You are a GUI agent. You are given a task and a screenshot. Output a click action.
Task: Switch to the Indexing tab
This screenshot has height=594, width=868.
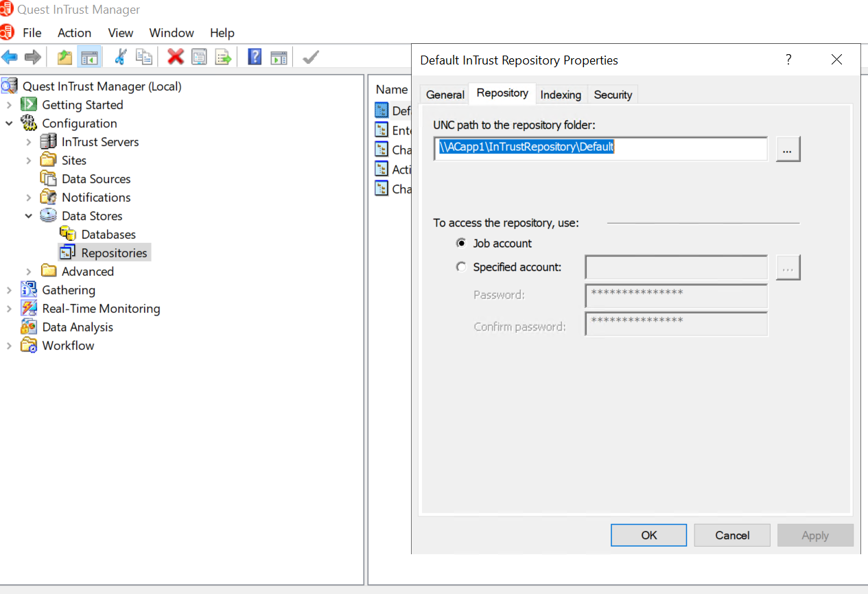pyautogui.click(x=561, y=95)
